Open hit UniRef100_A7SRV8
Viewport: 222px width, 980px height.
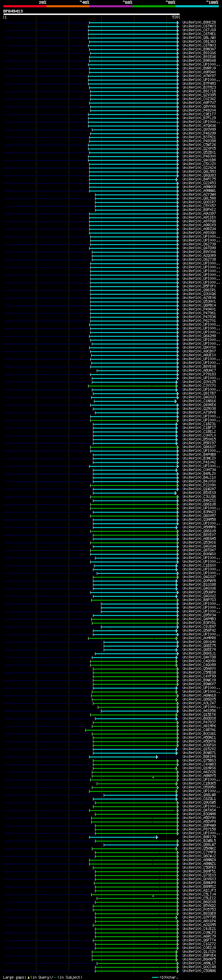(199, 412)
